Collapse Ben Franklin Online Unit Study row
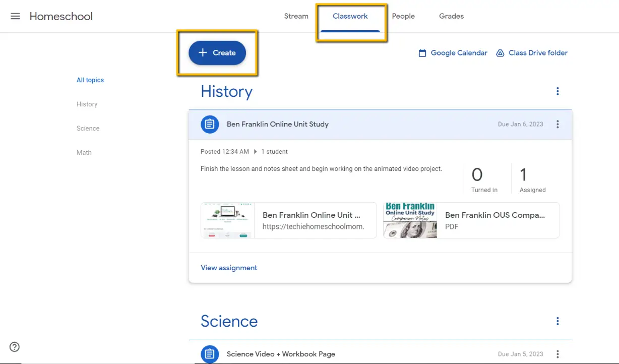Viewport: 619px width, 364px height. click(x=380, y=124)
